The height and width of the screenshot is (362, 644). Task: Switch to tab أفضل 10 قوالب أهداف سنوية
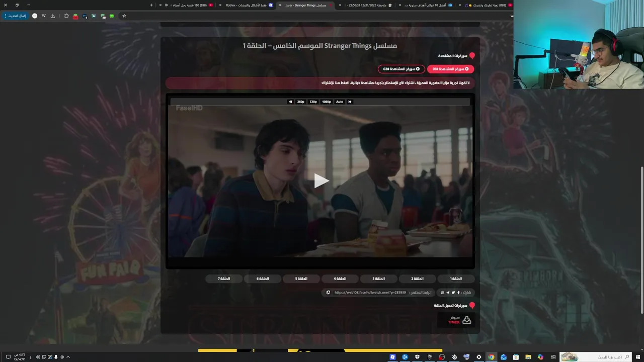pyautogui.click(x=428, y=5)
